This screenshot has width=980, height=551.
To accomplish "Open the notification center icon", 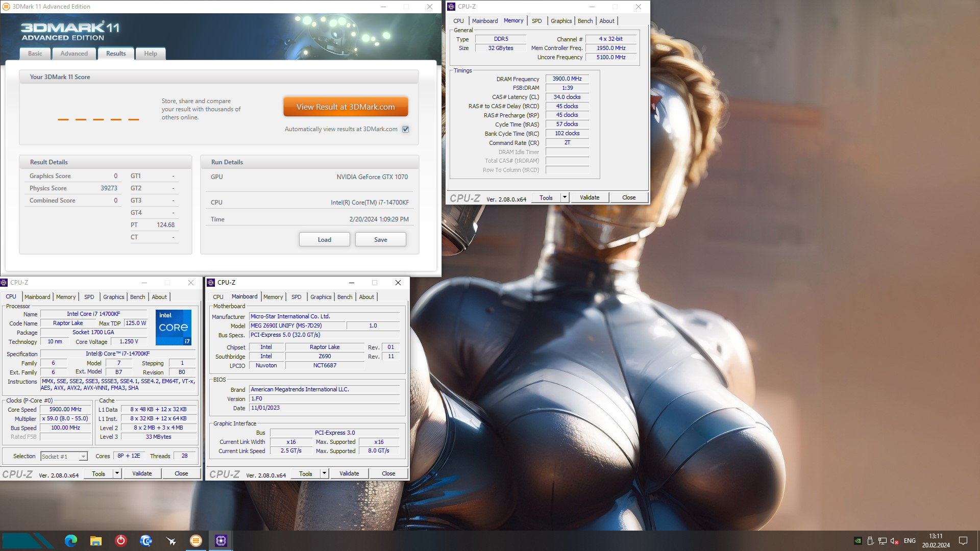I will (963, 541).
